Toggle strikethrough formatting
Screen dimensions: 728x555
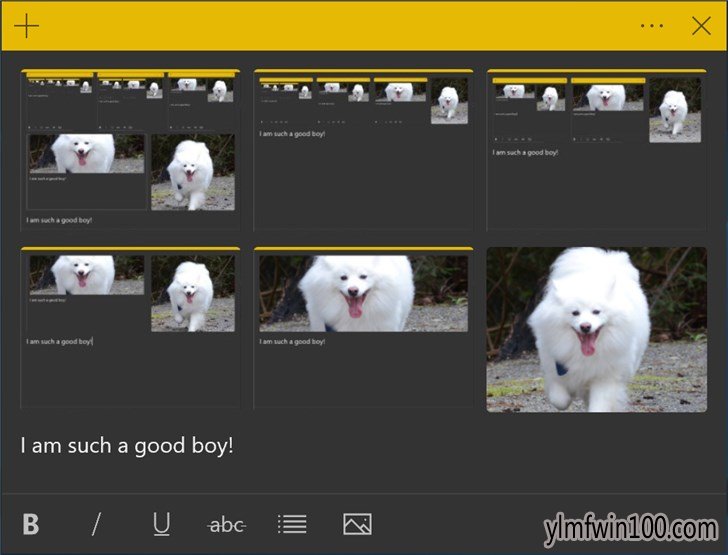(227, 525)
